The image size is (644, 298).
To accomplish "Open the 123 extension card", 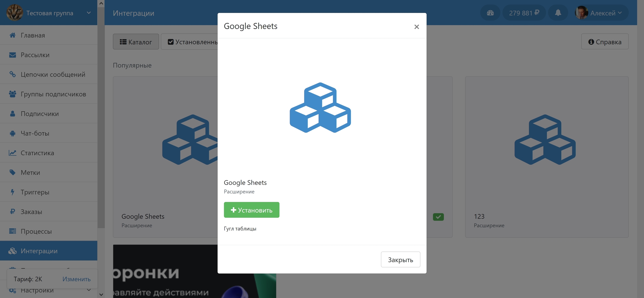I will click(x=546, y=157).
